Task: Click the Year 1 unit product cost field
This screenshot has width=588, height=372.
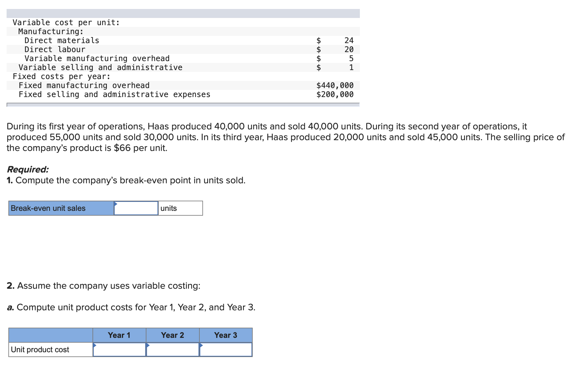Action: (119, 349)
